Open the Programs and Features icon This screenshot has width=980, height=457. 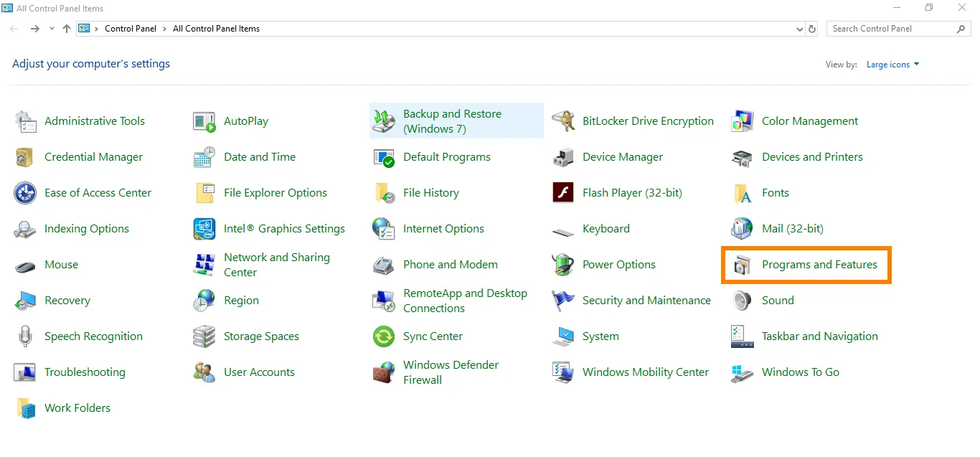point(743,265)
